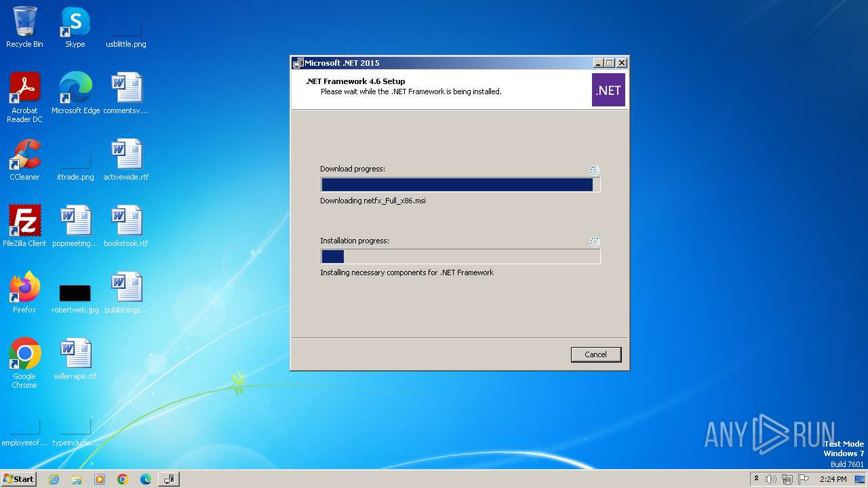Select the Microsoft Edge desktop shortcut
The width and height of the screenshot is (868, 488).
coord(75,94)
